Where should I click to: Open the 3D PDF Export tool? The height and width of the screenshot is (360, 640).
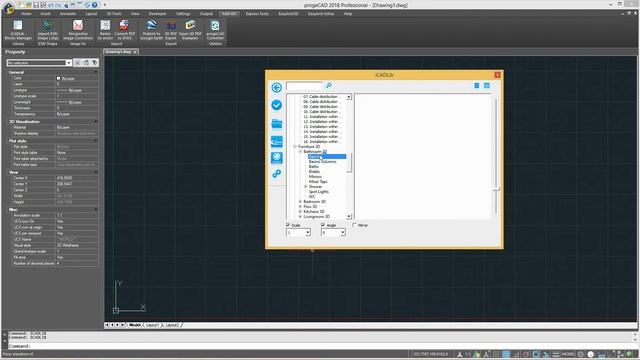tap(171, 30)
